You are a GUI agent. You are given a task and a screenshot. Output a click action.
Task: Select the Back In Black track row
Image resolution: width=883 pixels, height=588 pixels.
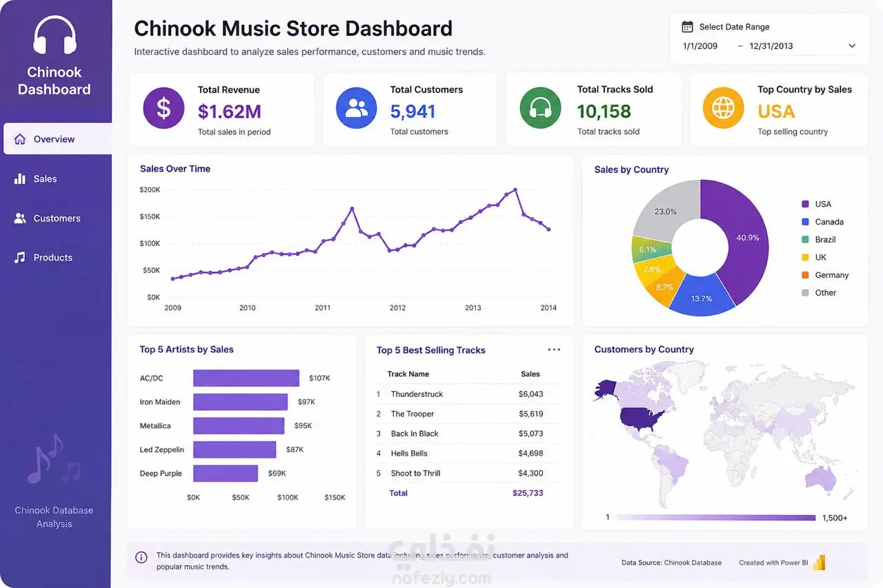(469, 434)
